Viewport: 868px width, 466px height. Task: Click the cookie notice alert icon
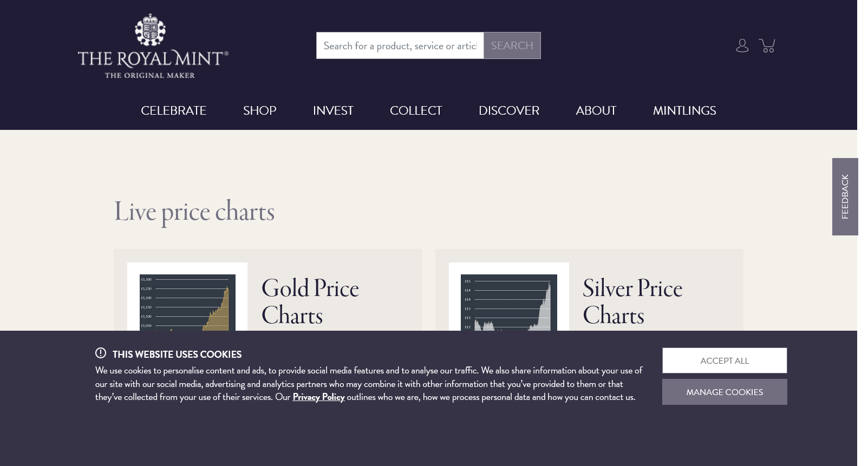coord(101,353)
